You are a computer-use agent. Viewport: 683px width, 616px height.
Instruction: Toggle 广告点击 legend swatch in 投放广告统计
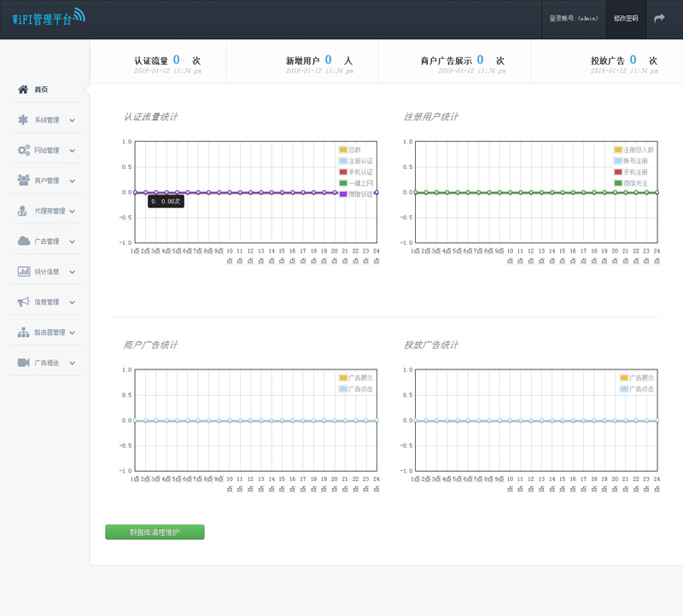point(624,389)
